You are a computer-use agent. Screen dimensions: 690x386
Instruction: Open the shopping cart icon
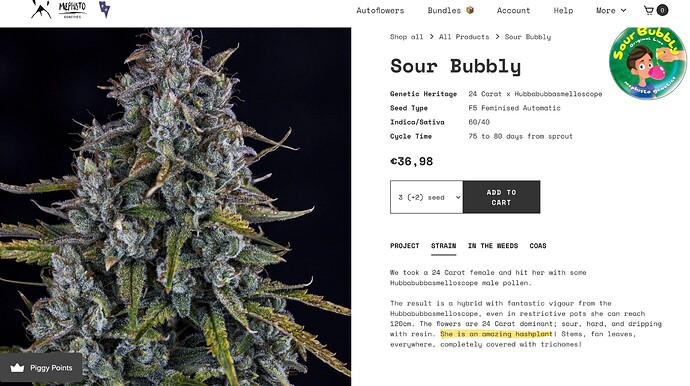click(648, 11)
